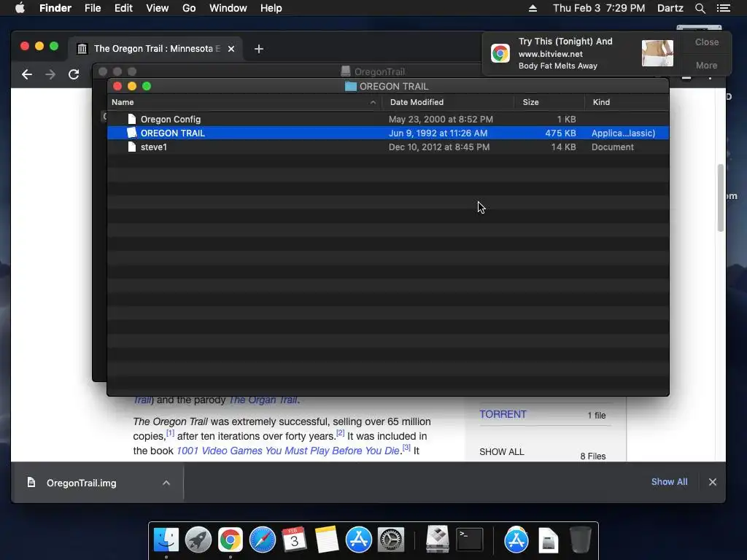747x560 pixels.
Task: Click the Oregon Config file icon
Action: click(132, 119)
